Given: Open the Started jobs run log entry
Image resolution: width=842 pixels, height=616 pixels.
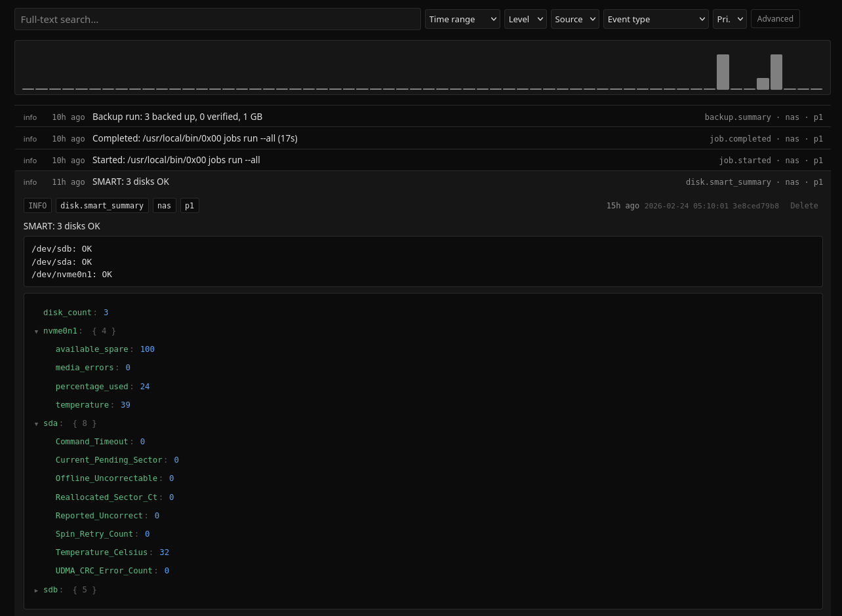Looking at the screenshot, I should pyautogui.click(x=176, y=160).
